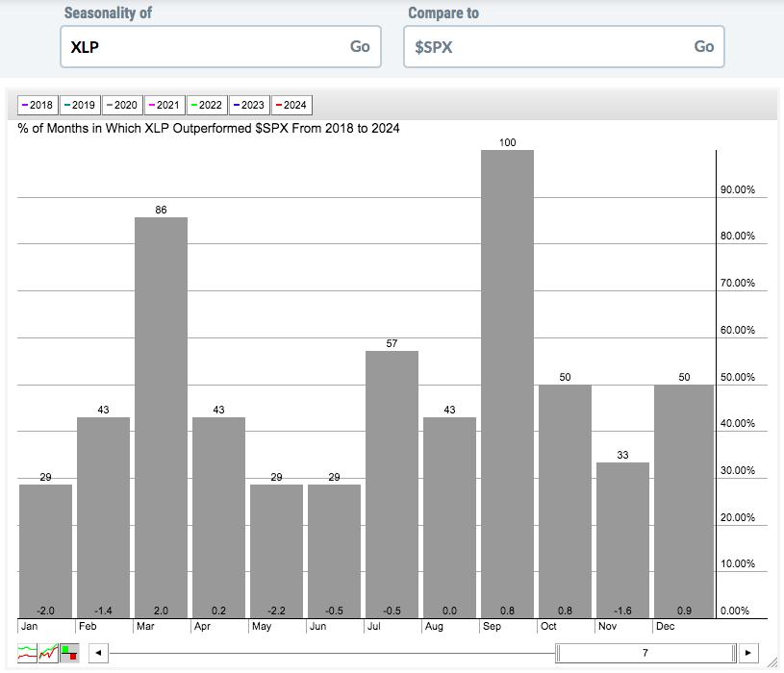Image resolution: width=784 pixels, height=673 pixels.
Task: Click the left arrow of year slider
Action: 98,653
